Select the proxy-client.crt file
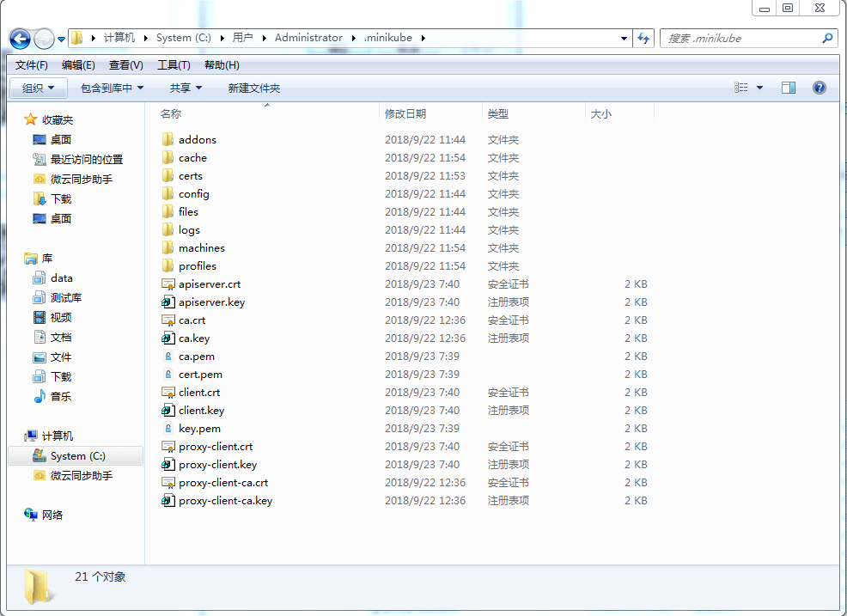847x616 pixels. 216,447
